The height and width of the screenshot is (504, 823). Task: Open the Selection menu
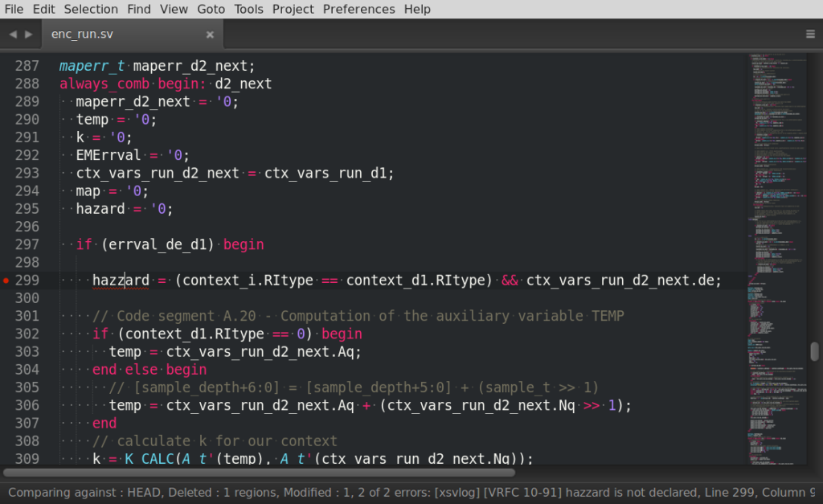(91, 9)
